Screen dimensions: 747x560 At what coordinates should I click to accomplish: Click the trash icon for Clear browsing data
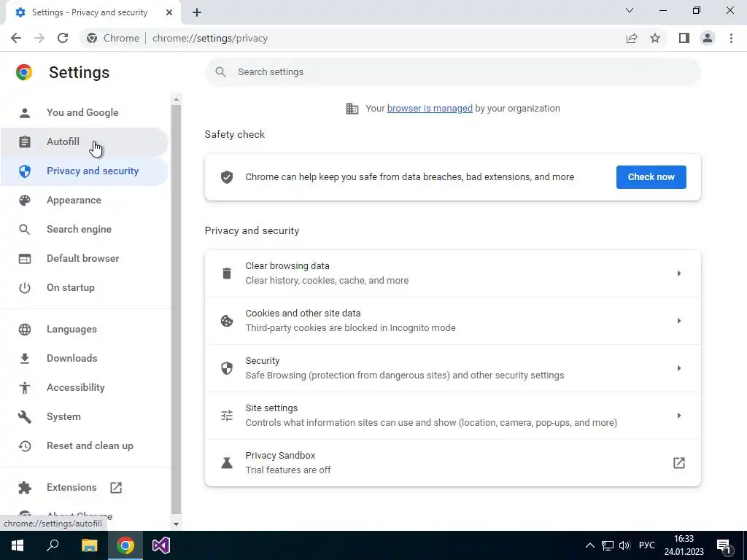click(x=227, y=273)
